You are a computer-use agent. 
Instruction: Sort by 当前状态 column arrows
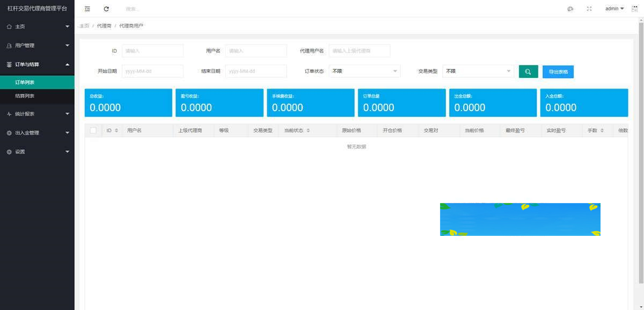(308, 131)
